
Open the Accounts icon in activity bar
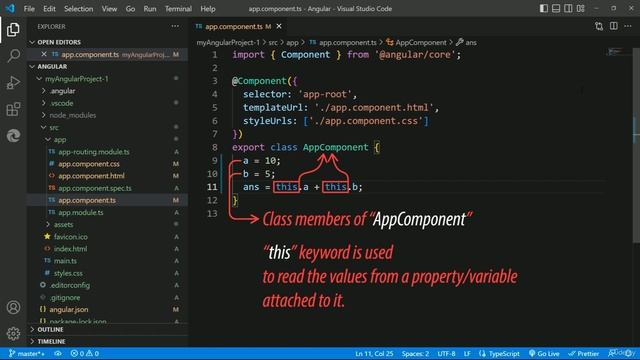pos(13,307)
